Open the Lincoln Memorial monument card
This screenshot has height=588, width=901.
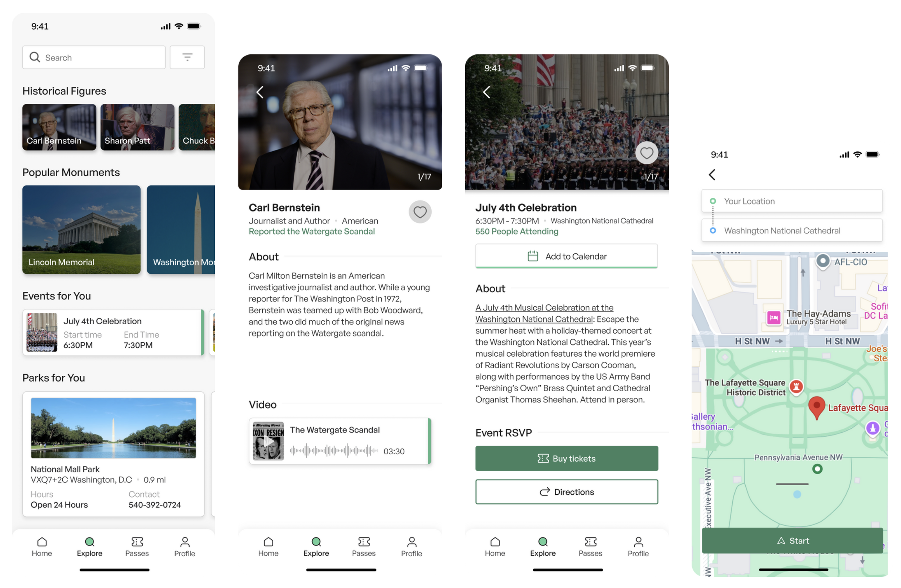[x=81, y=230]
